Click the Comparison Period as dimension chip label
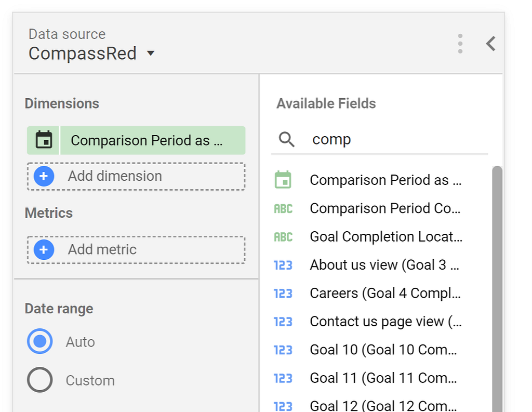Image resolution: width=532 pixels, height=412 pixels. click(x=147, y=140)
